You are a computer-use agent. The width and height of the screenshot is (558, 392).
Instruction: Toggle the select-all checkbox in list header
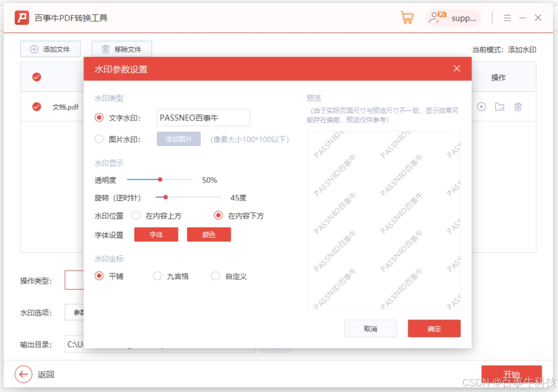(x=37, y=77)
